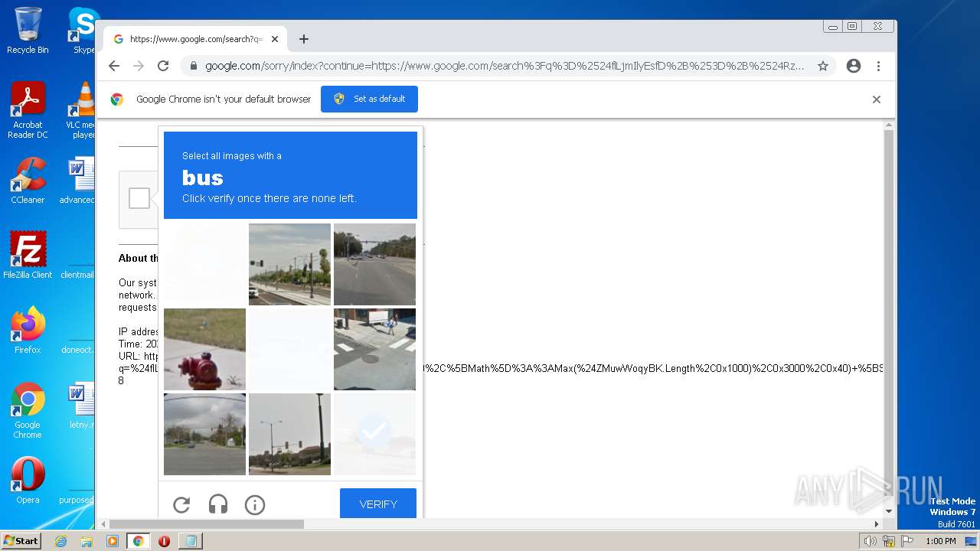This screenshot has height=551, width=980.
Task: Click the browser forward arrow
Action: pyautogui.click(x=139, y=66)
